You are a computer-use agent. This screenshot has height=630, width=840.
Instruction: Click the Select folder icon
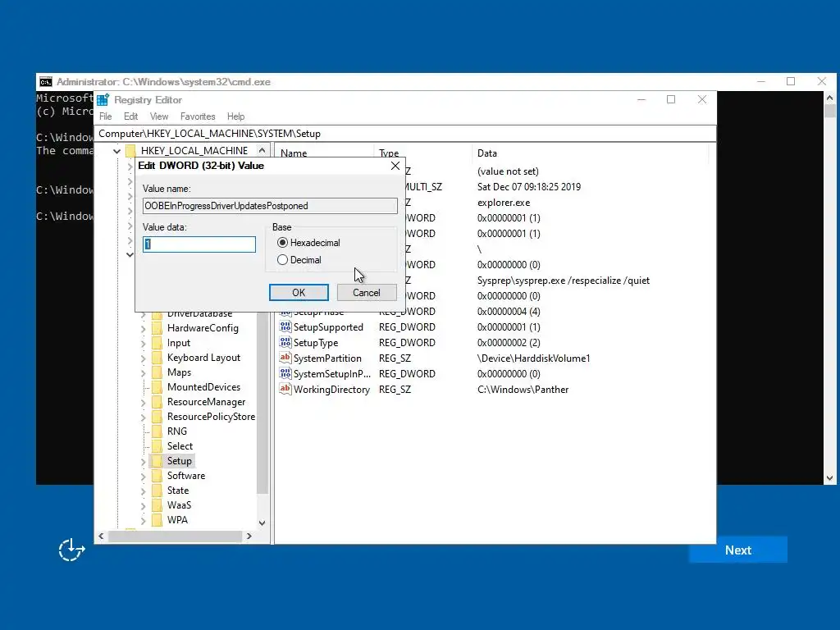157,445
